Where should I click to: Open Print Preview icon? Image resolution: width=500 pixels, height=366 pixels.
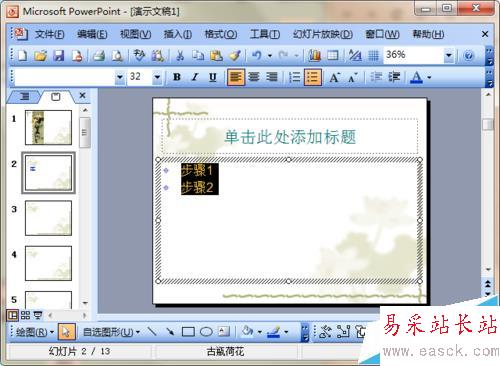(x=117, y=55)
